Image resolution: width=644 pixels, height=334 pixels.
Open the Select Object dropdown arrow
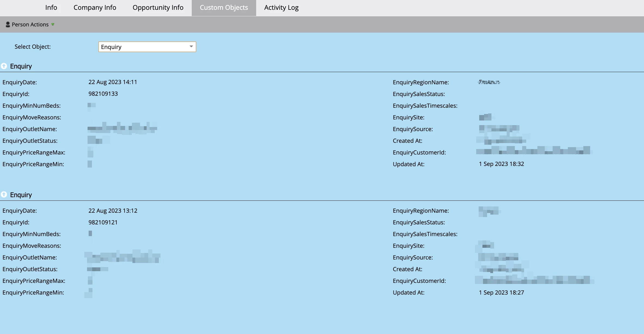(191, 47)
